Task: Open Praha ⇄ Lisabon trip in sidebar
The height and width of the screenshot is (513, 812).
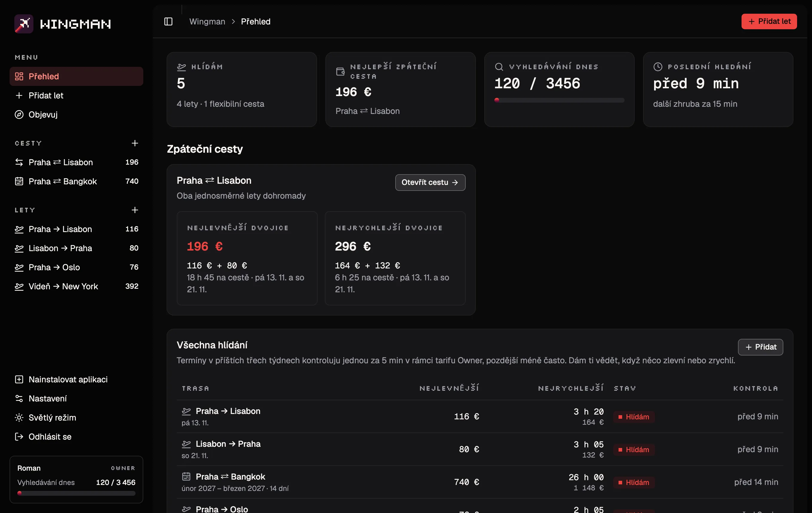Action: click(76, 162)
